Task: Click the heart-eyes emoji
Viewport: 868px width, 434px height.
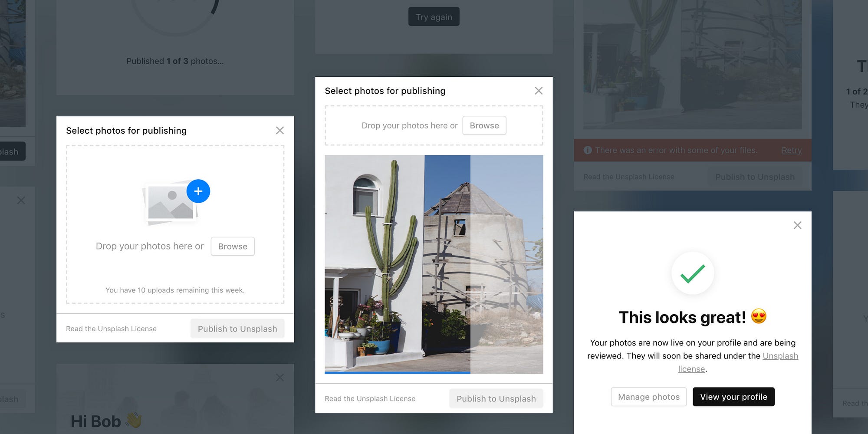Action: [759, 316]
